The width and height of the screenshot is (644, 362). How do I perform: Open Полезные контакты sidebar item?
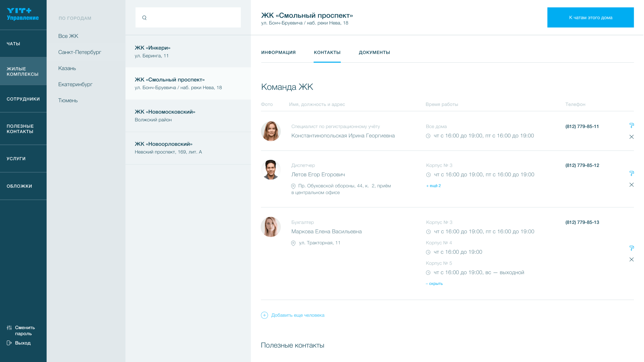pyautogui.click(x=23, y=129)
